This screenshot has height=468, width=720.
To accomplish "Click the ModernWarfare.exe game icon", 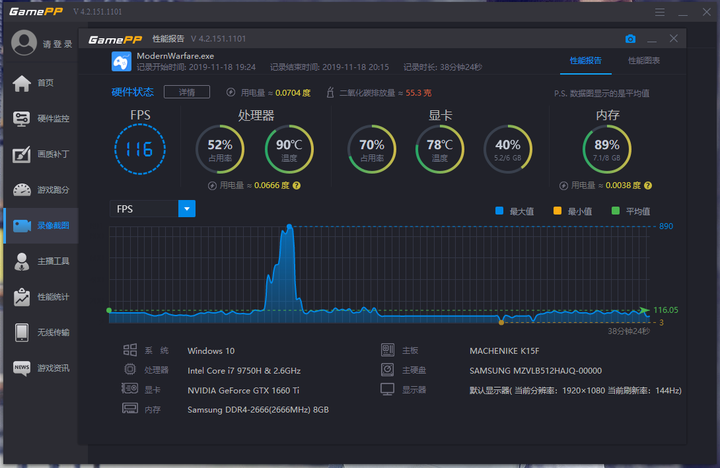I will pyautogui.click(x=121, y=62).
